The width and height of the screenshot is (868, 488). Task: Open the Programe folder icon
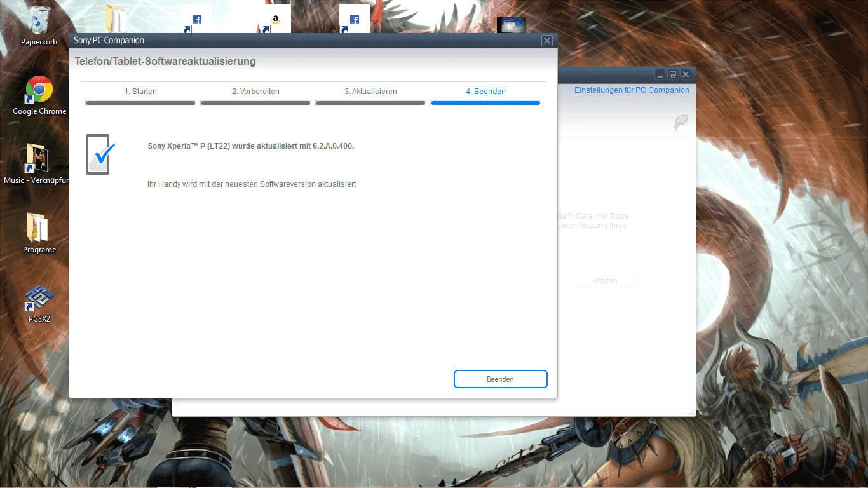39,233
